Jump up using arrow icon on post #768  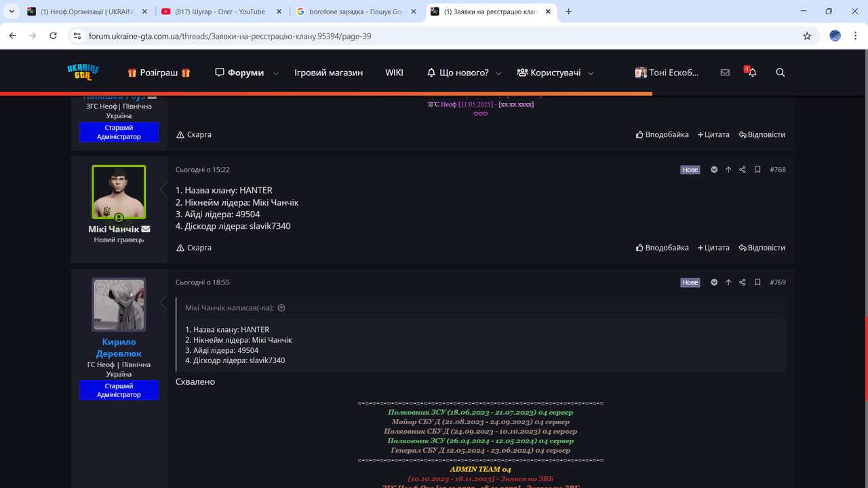[728, 170]
